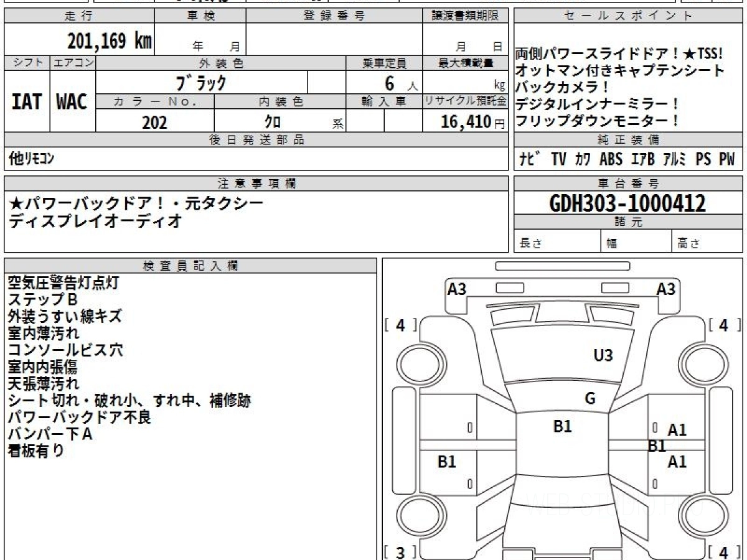Select the TV equipment code
This screenshot has width=747, height=560.
click(x=558, y=159)
